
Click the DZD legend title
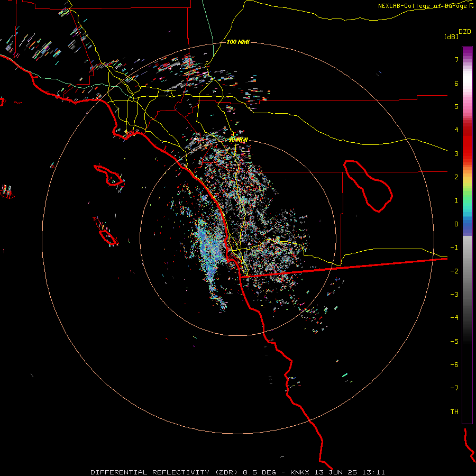(465, 32)
